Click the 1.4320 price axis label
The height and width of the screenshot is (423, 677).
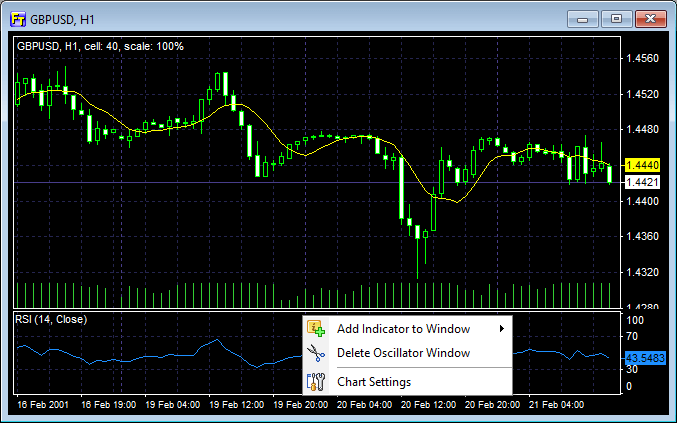coord(642,272)
